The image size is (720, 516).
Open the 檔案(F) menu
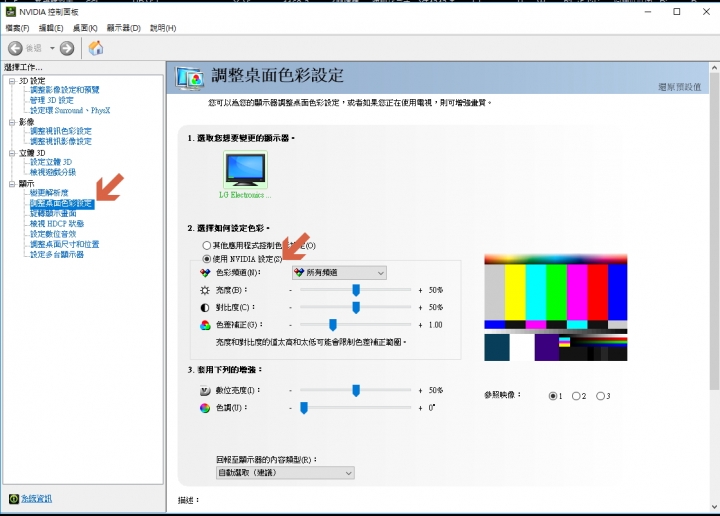click(17, 28)
